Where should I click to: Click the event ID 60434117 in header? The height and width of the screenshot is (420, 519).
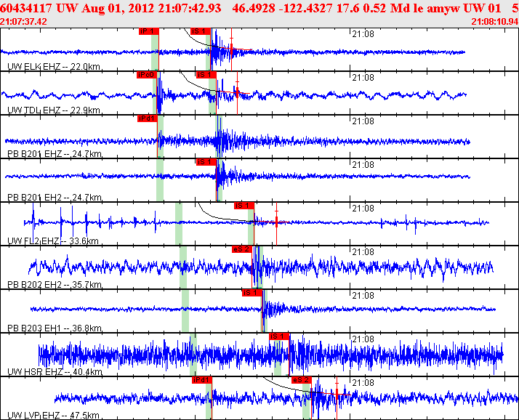click(27, 8)
